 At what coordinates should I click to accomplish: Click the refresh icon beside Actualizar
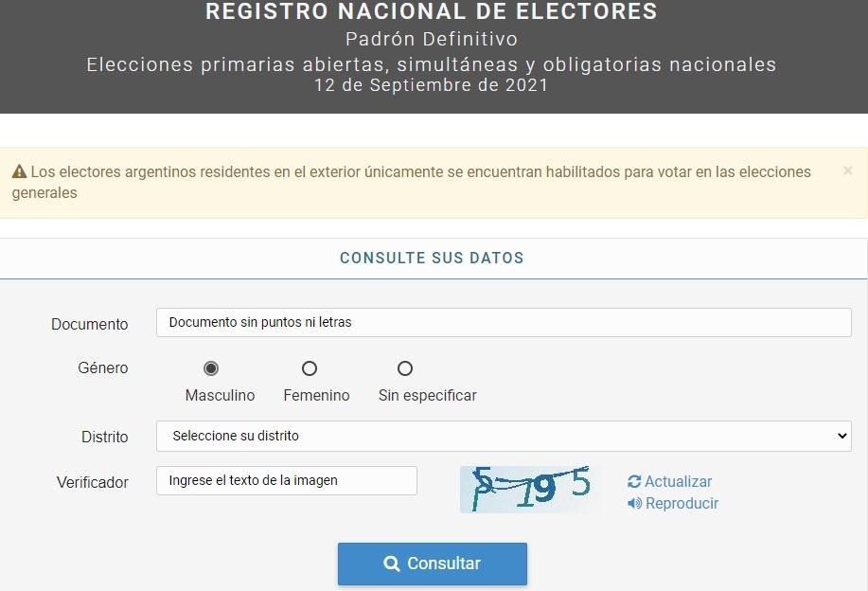tap(634, 481)
